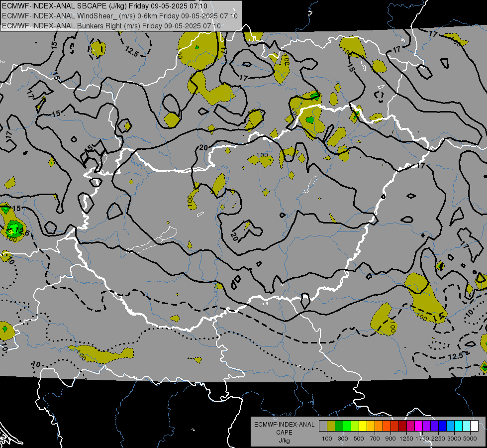Select the 500 tick label under the colorbar
Screen dimensions: 487x448
point(359,439)
